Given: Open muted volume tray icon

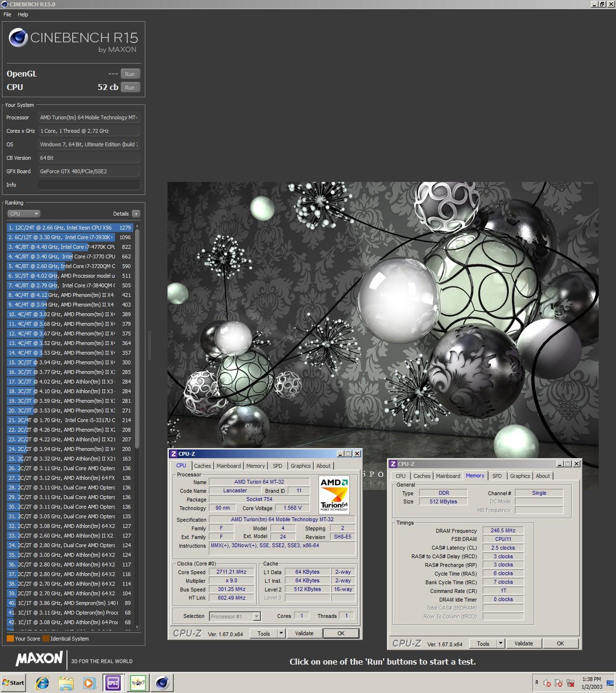Looking at the screenshot, I should click(x=547, y=683).
